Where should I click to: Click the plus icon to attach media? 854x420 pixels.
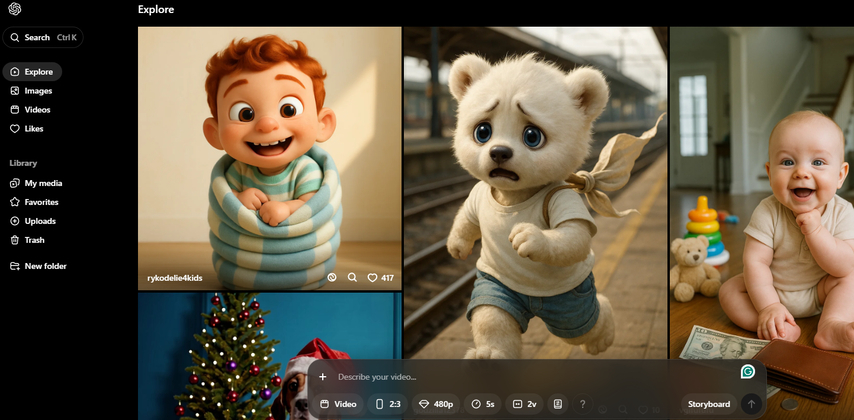(323, 377)
